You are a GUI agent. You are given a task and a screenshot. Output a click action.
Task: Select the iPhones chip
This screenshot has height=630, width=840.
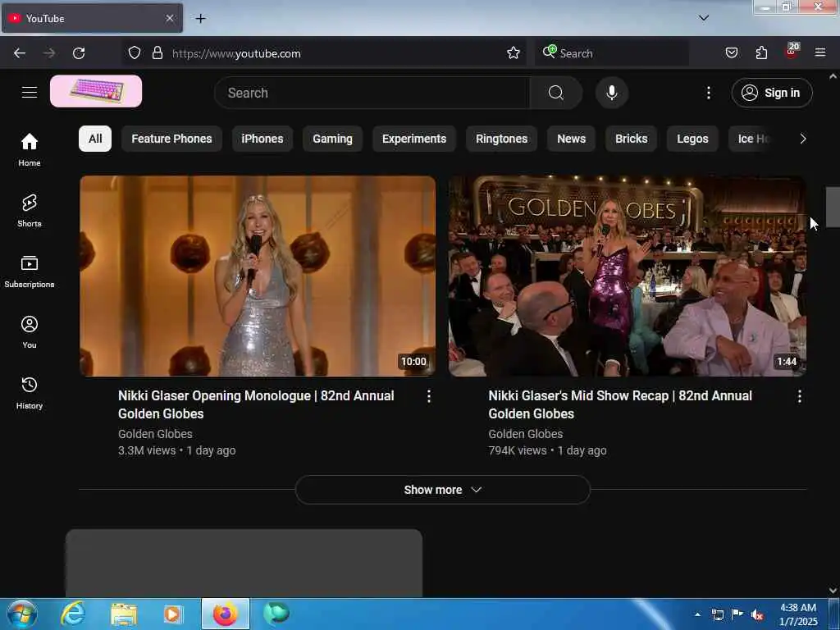click(x=262, y=139)
